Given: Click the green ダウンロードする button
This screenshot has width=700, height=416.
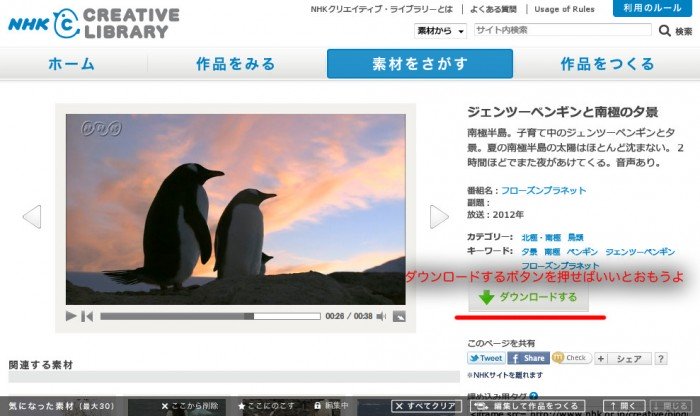Looking at the screenshot, I should [x=528, y=297].
